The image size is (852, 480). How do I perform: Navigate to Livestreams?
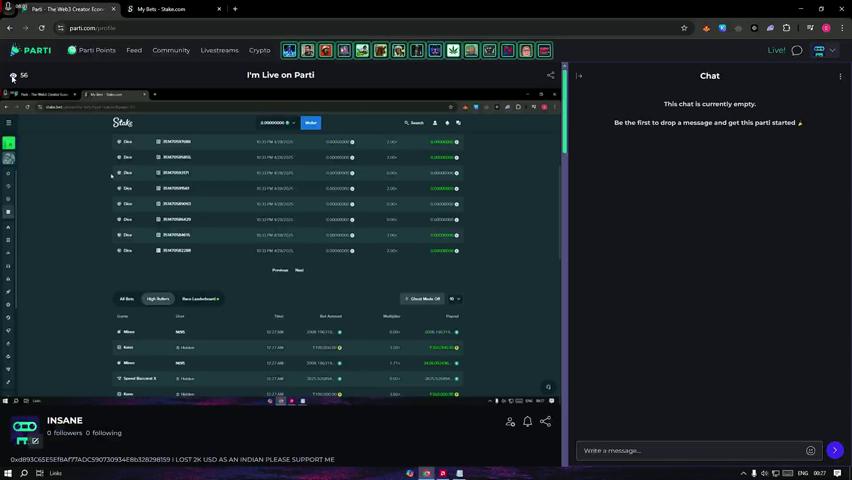pyautogui.click(x=219, y=50)
